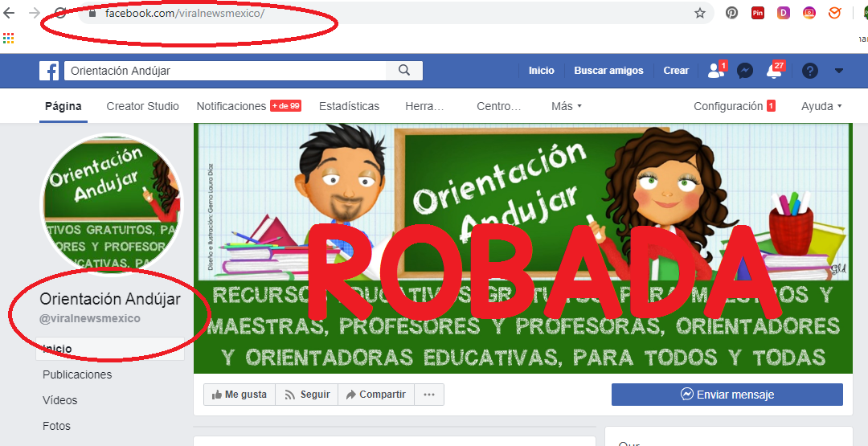Viewport: 868px width, 446px height.
Task: Open the Chrome apps grid shortcut
Action: [x=8, y=39]
